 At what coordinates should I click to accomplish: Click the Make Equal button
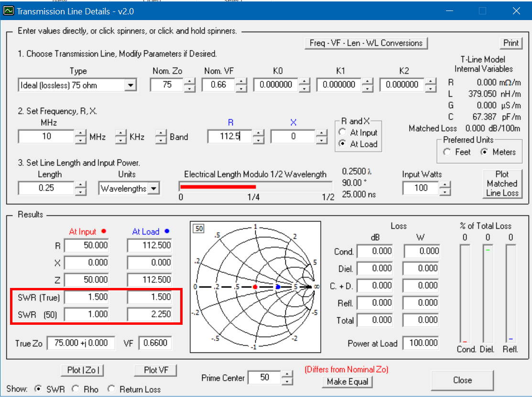pyautogui.click(x=347, y=382)
